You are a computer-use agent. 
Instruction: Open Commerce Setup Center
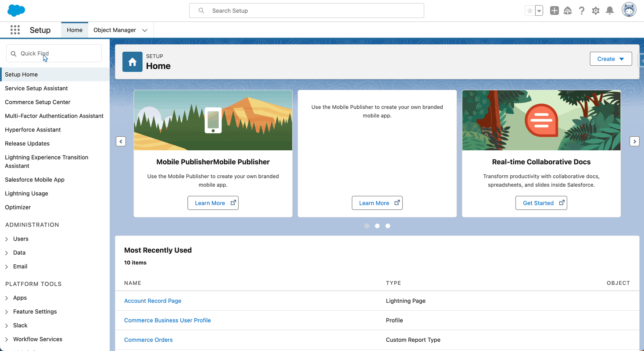point(38,102)
